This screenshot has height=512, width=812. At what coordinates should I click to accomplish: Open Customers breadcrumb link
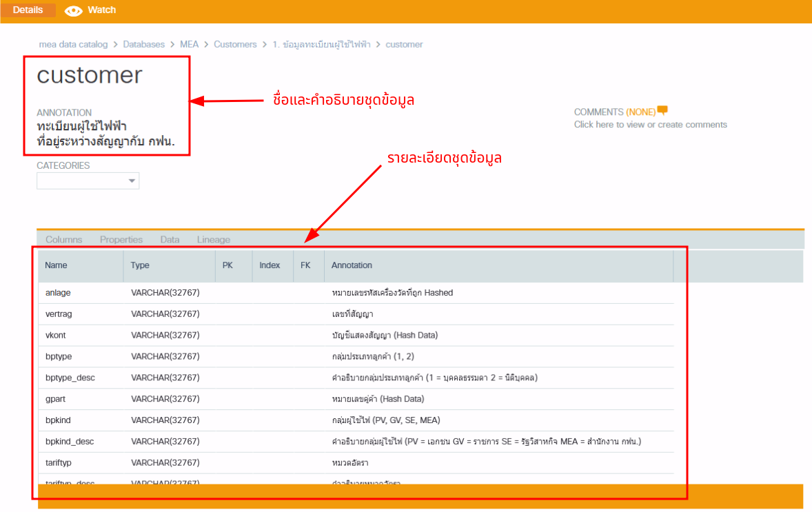click(235, 44)
